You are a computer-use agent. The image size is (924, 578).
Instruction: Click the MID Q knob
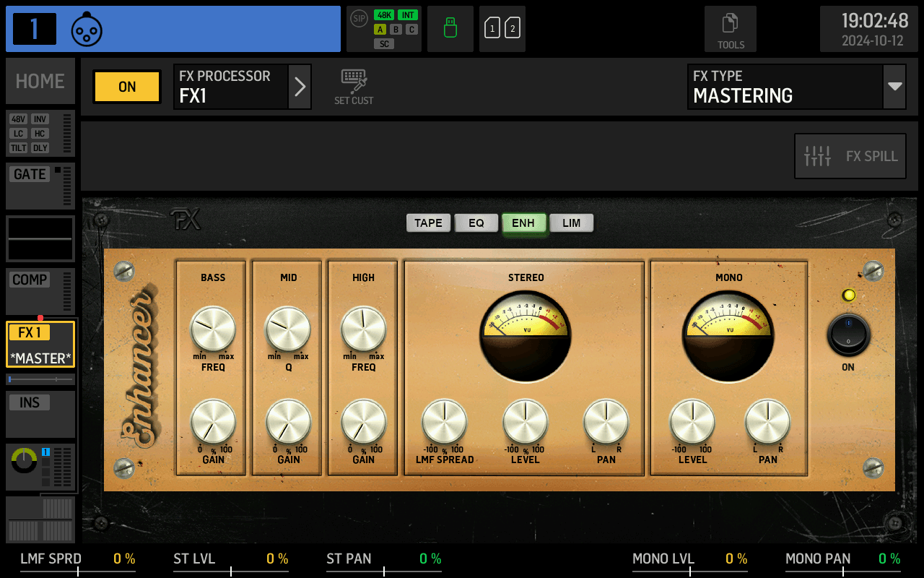pyautogui.click(x=289, y=329)
